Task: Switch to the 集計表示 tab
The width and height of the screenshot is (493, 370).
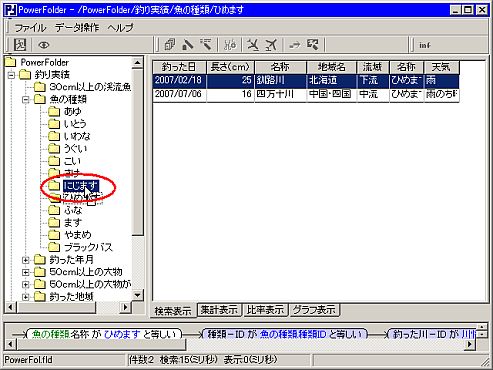Action: (219, 310)
